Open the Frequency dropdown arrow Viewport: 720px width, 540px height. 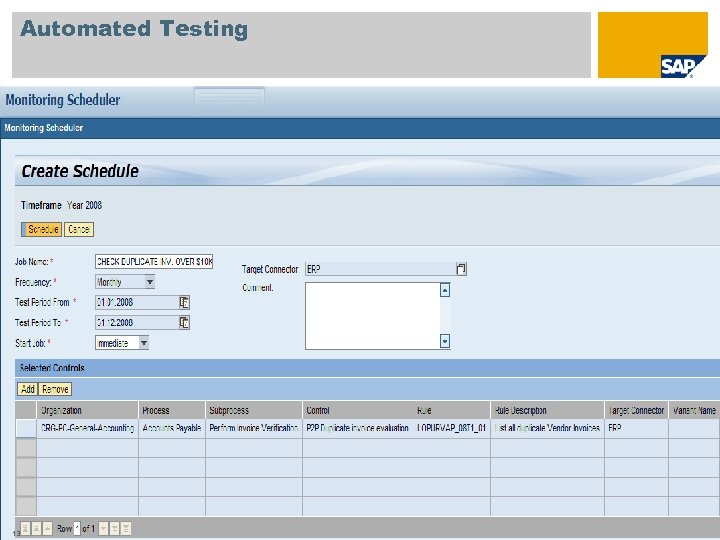150,282
